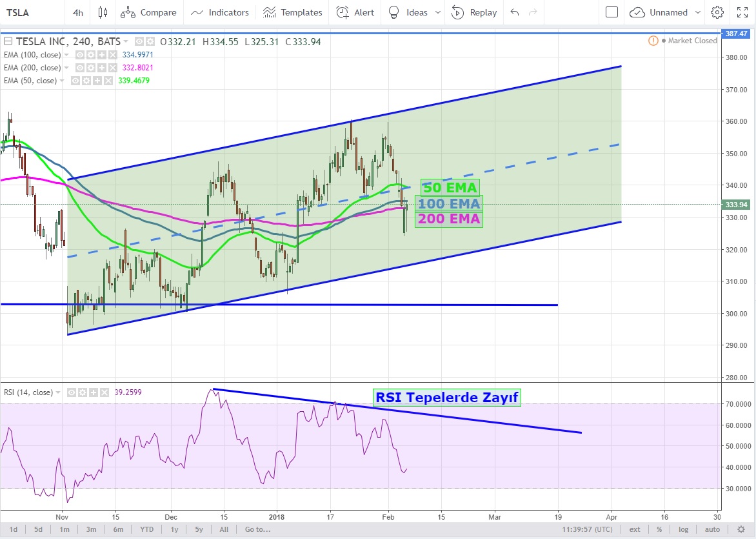Click the Compare symbols button
The width and height of the screenshot is (756, 539).
[x=148, y=12]
